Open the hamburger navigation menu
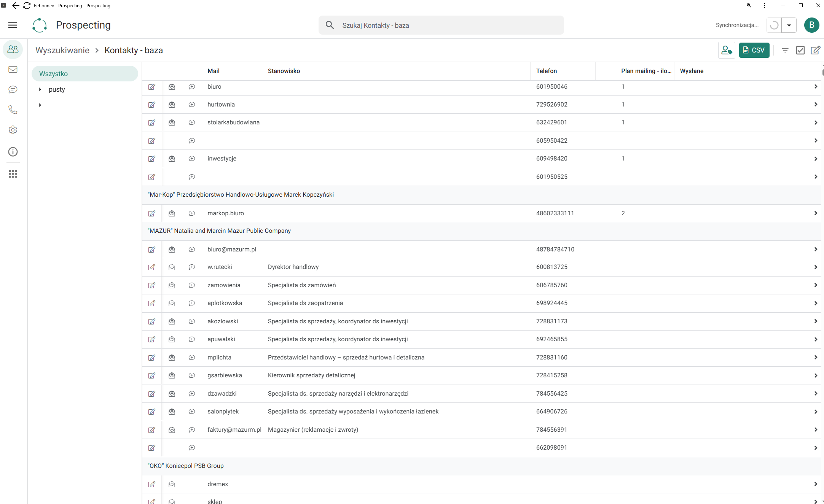The height and width of the screenshot is (504, 824). click(x=13, y=25)
